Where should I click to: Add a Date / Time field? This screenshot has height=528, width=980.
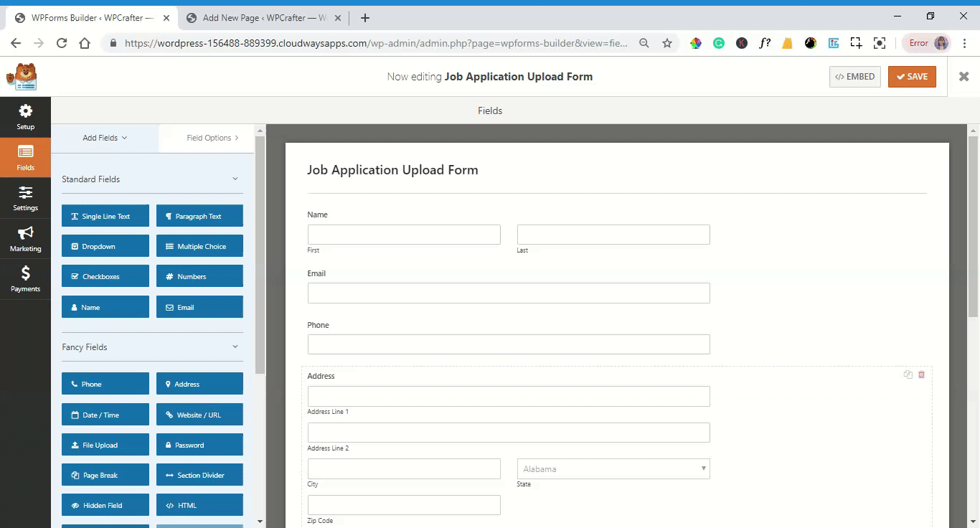coord(105,415)
